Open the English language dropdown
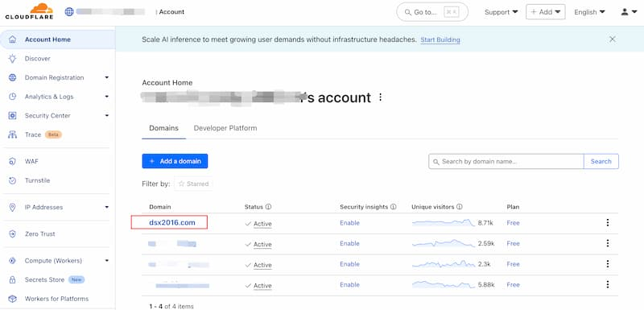The image size is (644, 310). [589, 12]
